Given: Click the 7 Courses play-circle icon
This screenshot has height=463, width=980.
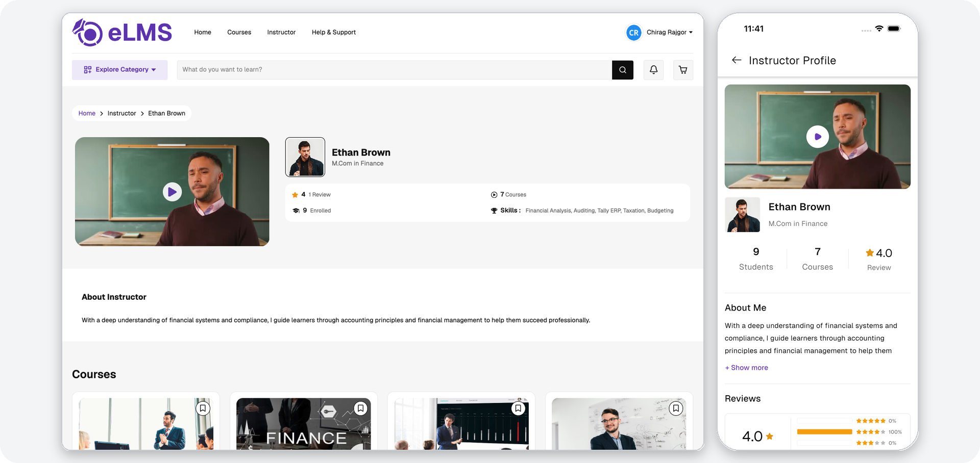Looking at the screenshot, I should click(x=494, y=195).
